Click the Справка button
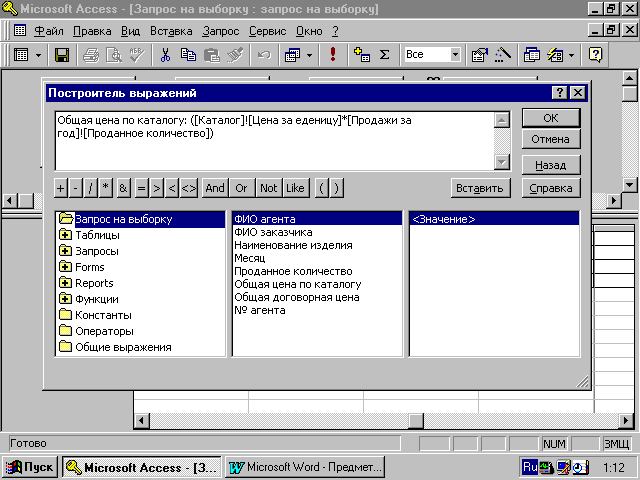 [x=551, y=188]
